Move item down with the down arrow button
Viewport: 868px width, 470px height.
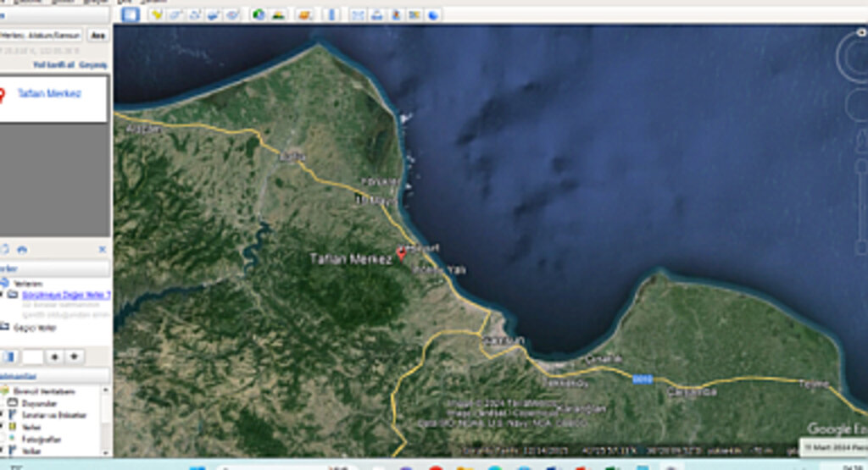[75, 357]
